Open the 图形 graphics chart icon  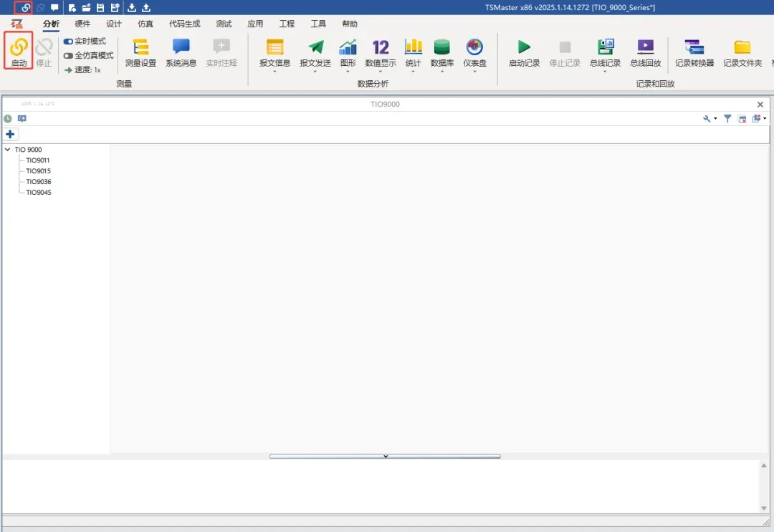(x=348, y=48)
